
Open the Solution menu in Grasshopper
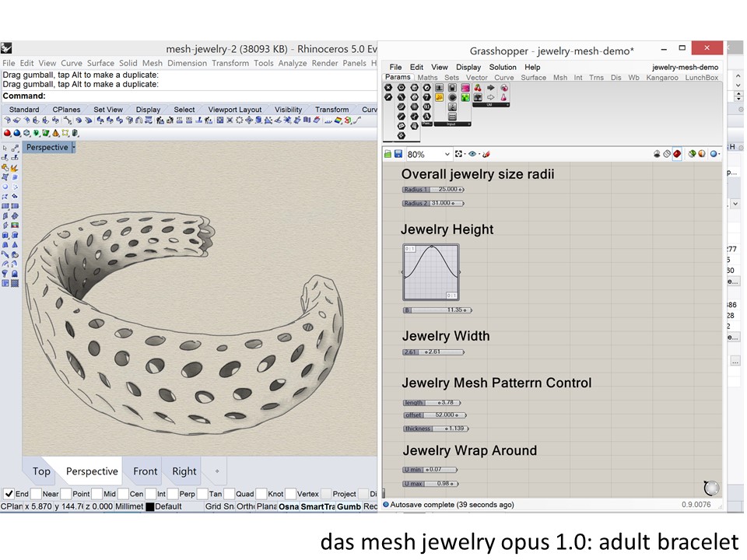(503, 67)
